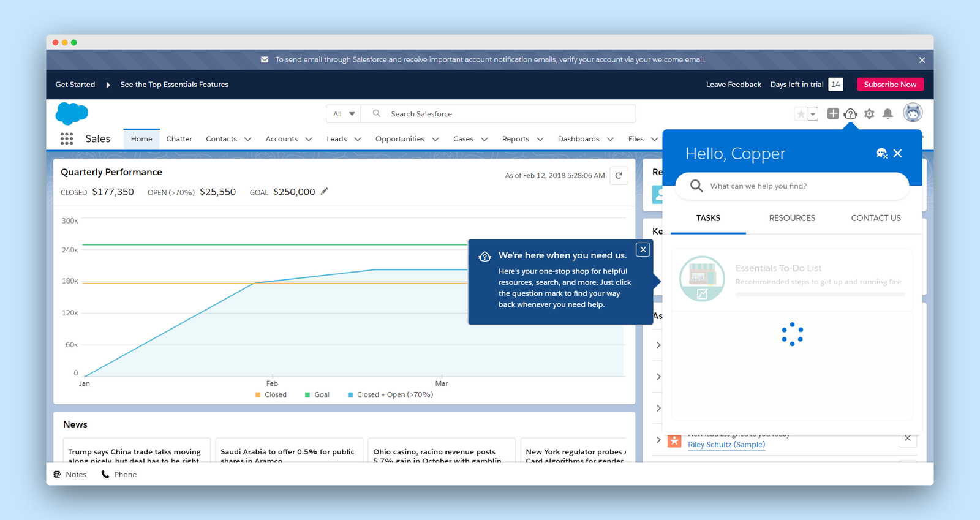The height and width of the screenshot is (520, 980).
Task: Open the Notifications bell
Action: click(x=888, y=114)
